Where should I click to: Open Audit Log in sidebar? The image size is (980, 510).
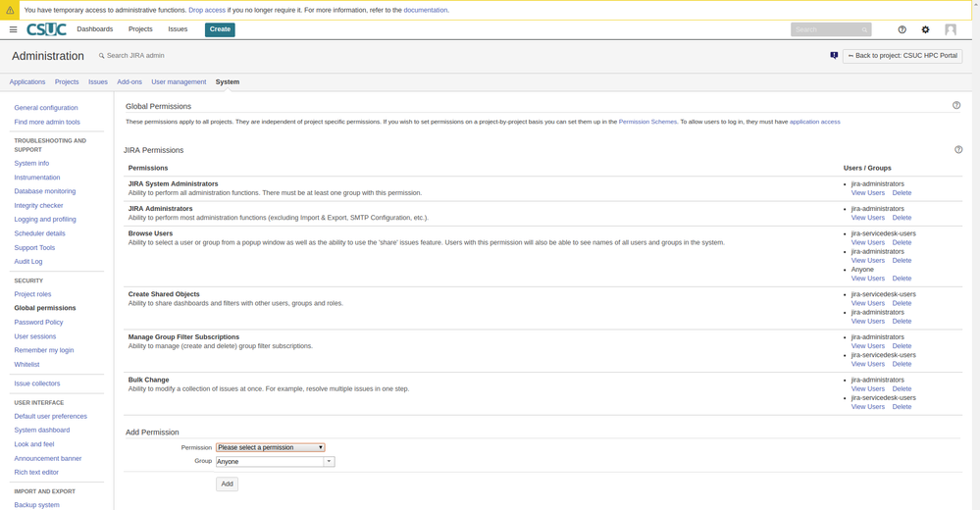point(28,262)
